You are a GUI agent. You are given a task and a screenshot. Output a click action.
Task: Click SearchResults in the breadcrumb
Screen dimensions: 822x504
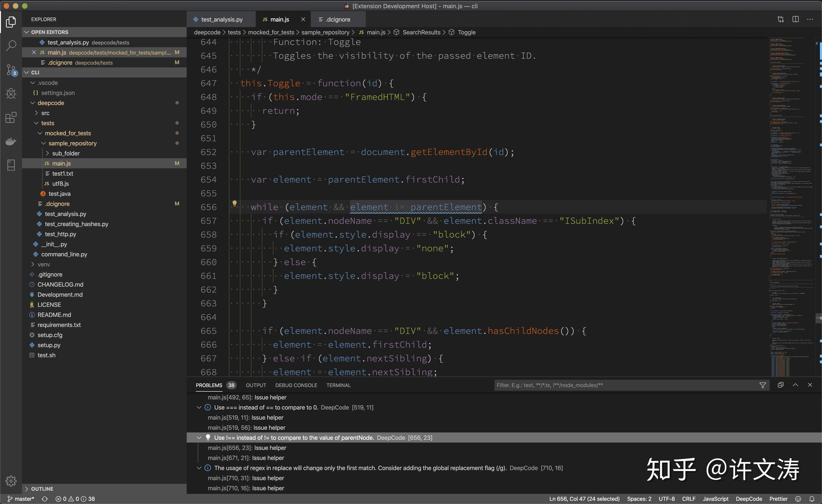point(421,32)
